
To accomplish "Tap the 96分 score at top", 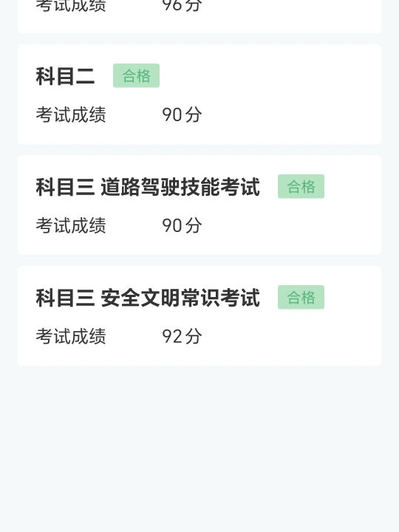I will click(182, 5).
